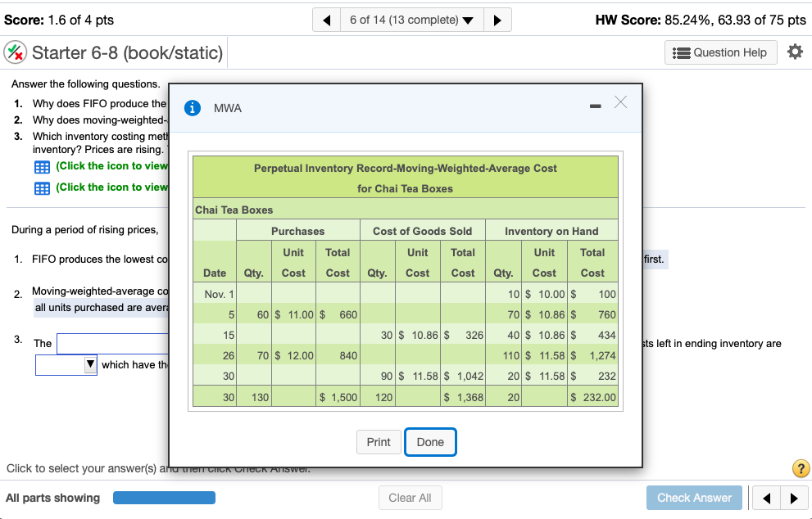Click the MWA dialog info icon
The image size is (812, 519).
(x=192, y=108)
